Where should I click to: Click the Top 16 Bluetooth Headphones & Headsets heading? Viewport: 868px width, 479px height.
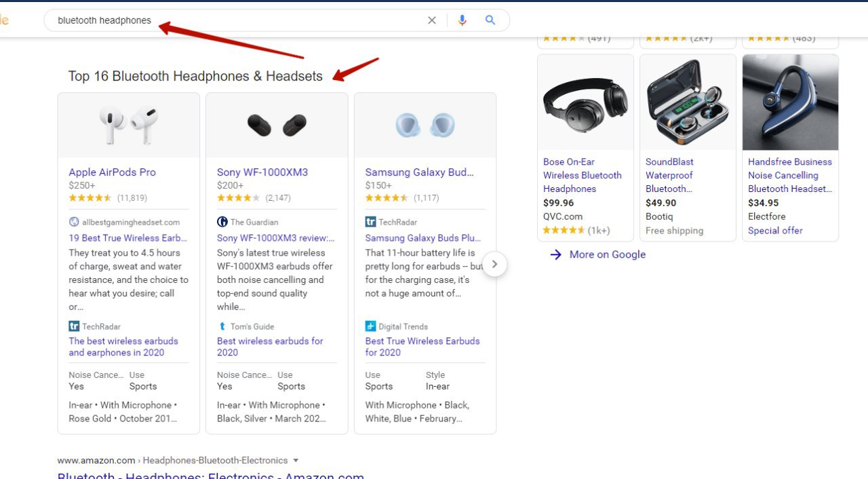tap(195, 76)
